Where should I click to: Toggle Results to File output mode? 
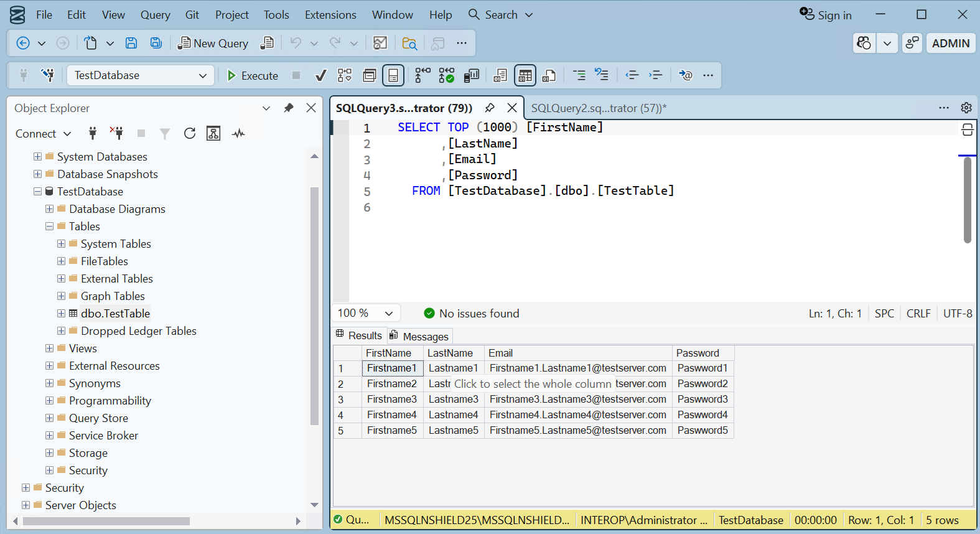(549, 75)
